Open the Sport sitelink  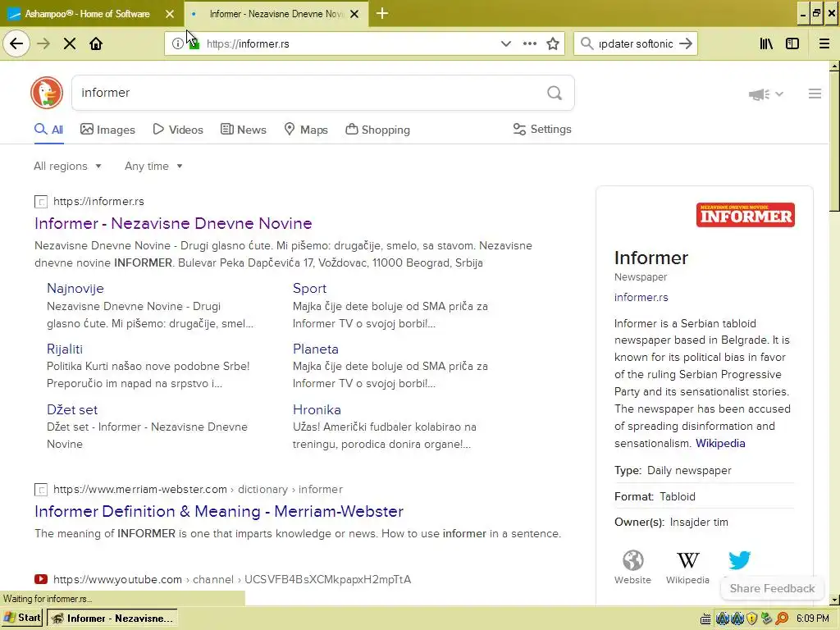[x=309, y=288]
